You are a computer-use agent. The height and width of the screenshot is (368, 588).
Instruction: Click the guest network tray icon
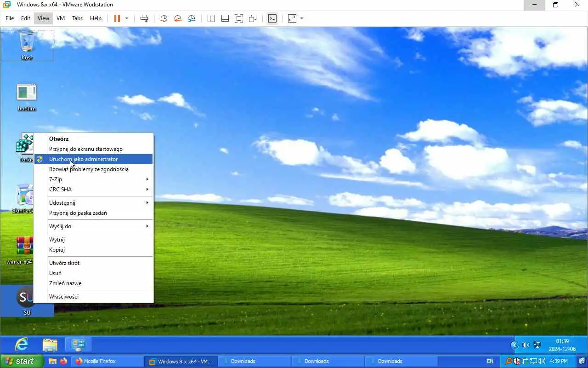pos(537,345)
